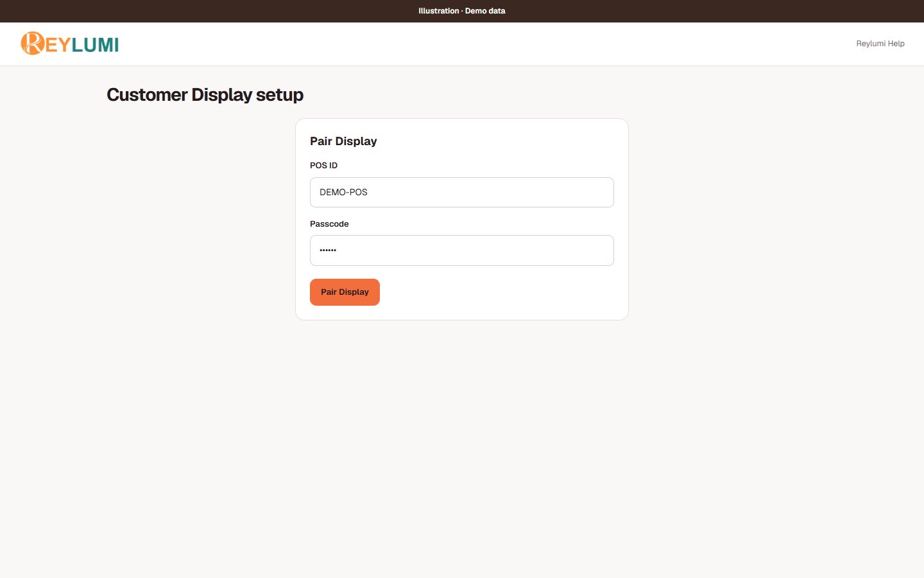
Task: Focus the POS ID input field
Action: pos(461,192)
